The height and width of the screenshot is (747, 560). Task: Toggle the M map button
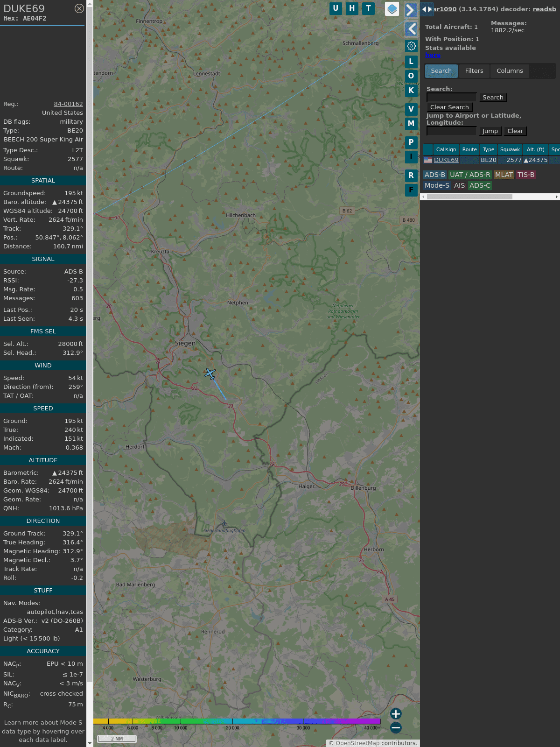tap(411, 123)
